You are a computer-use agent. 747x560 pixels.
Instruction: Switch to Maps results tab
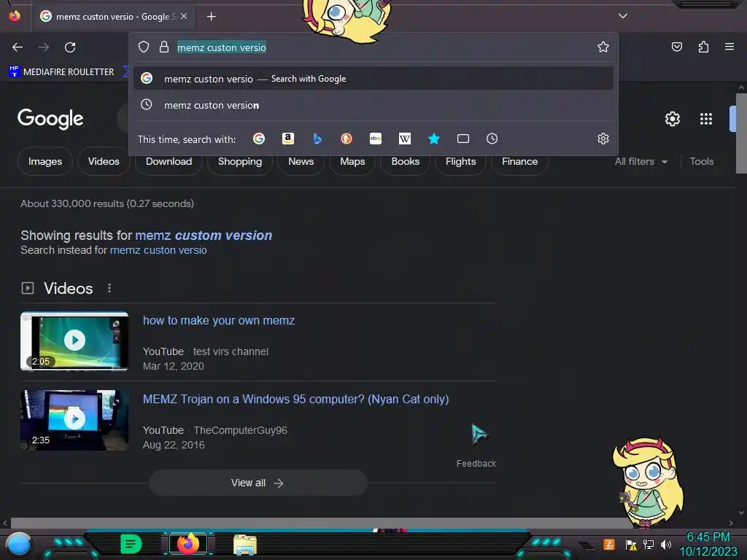(x=352, y=161)
